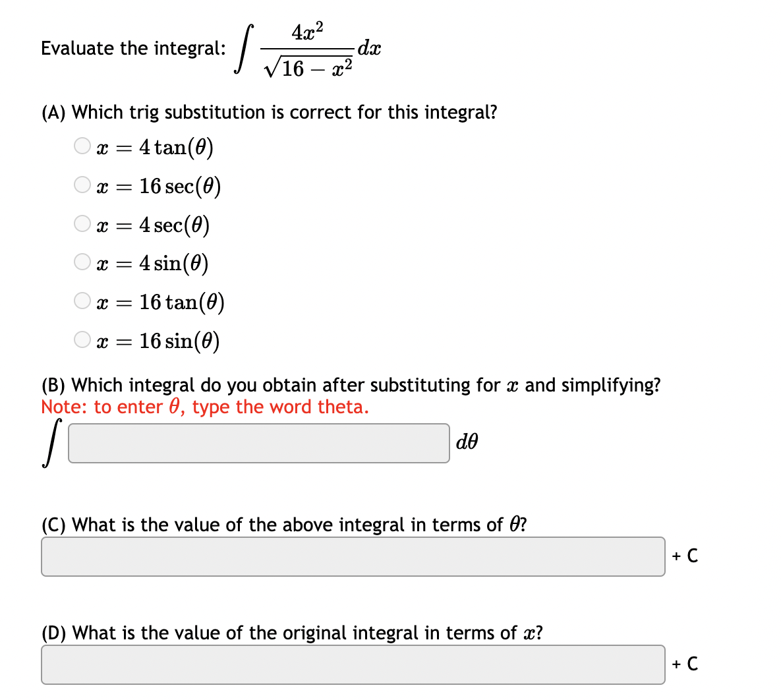Click the dθ label after the input box
Screen dimensions: 781x700
click(465, 442)
